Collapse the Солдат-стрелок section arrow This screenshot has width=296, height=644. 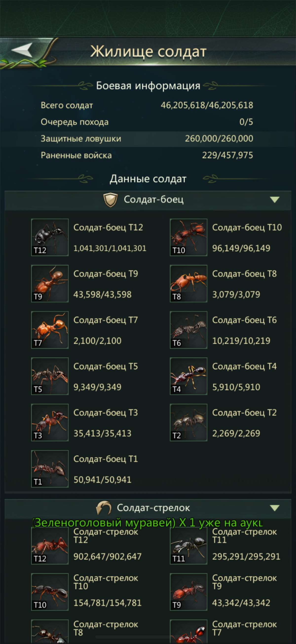tap(275, 508)
